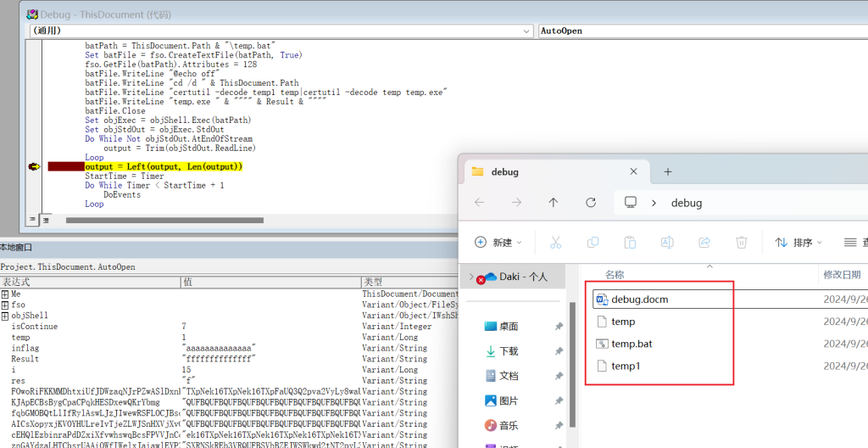The image size is (868, 448).
Task: Click the StartTime = Timer code line
Action: [x=124, y=176]
